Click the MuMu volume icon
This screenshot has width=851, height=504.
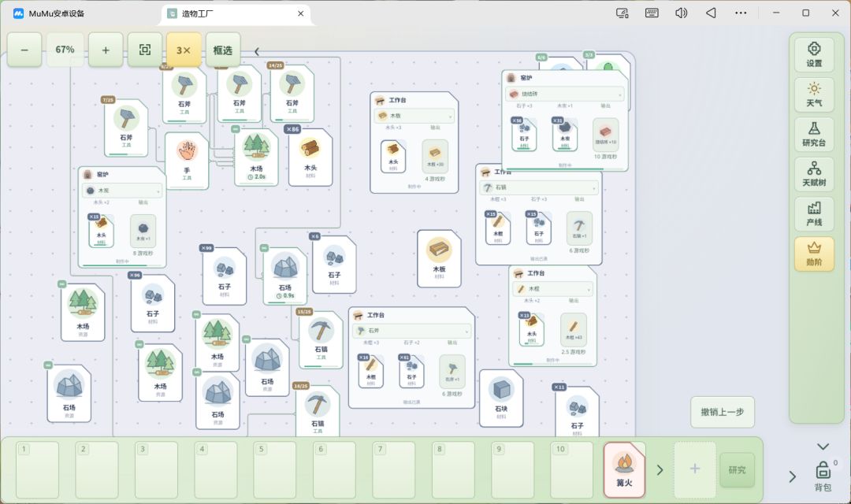pyautogui.click(x=681, y=13)
